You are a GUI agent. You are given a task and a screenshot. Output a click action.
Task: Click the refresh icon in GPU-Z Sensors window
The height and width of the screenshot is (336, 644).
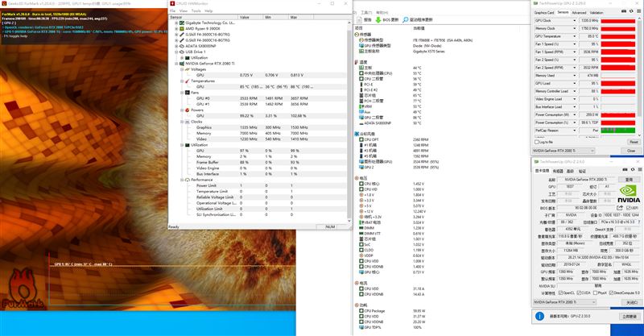631,11
